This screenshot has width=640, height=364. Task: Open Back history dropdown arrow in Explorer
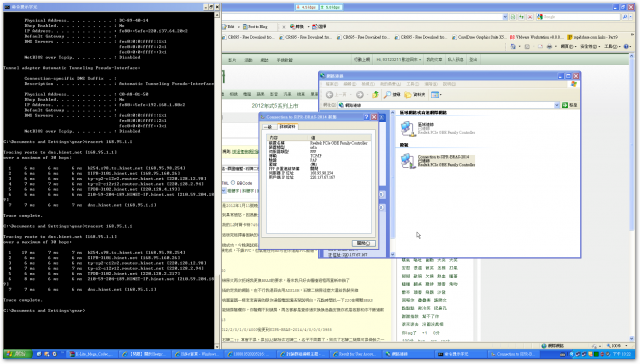(x=350, y=95)
